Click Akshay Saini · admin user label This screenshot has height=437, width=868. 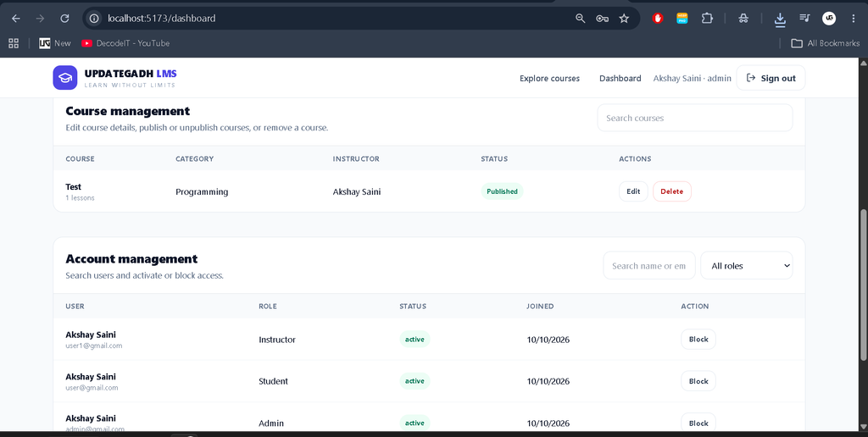pos(692,79)
